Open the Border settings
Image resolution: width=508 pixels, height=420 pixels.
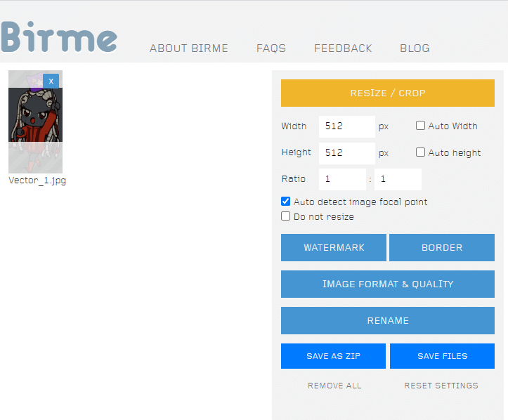442,247
